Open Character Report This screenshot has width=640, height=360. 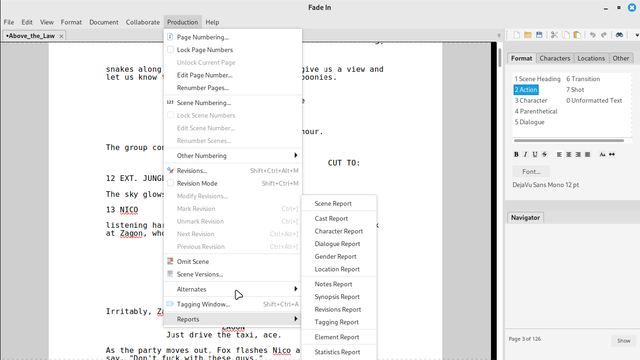[x=339, y=231]
